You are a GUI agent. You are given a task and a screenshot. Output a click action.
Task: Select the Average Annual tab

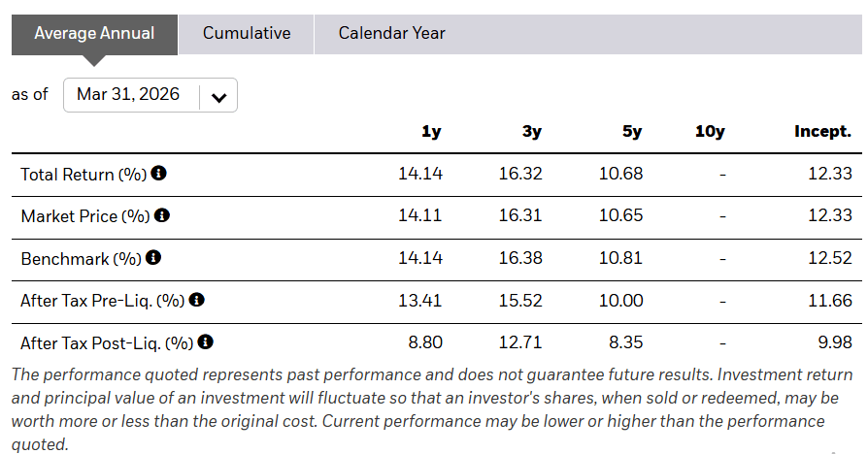94,33
